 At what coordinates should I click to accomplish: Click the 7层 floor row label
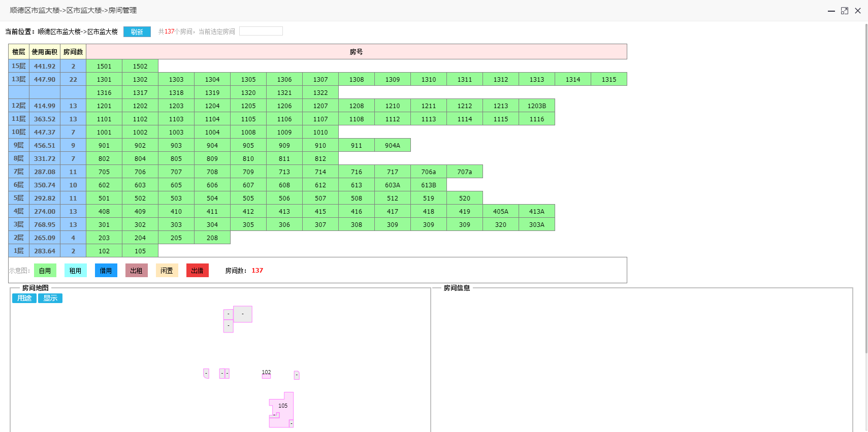click(x=19, y=172)
